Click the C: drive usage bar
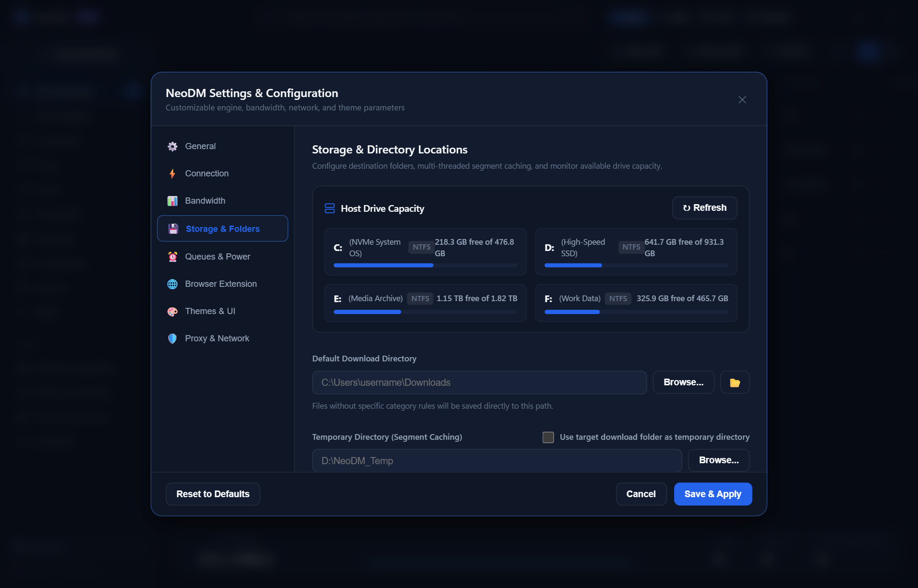Image resolution: width=918 pixels, height=588 pixels. 425,265
